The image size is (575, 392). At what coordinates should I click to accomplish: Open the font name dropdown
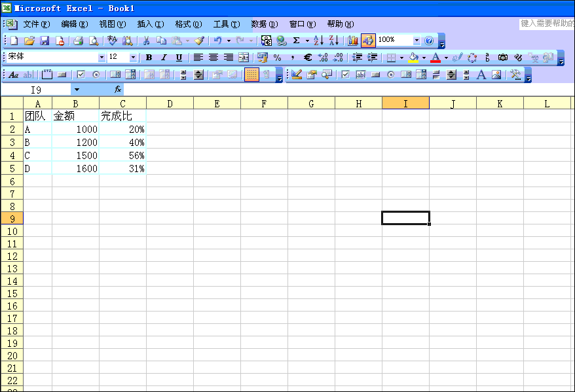102,57
